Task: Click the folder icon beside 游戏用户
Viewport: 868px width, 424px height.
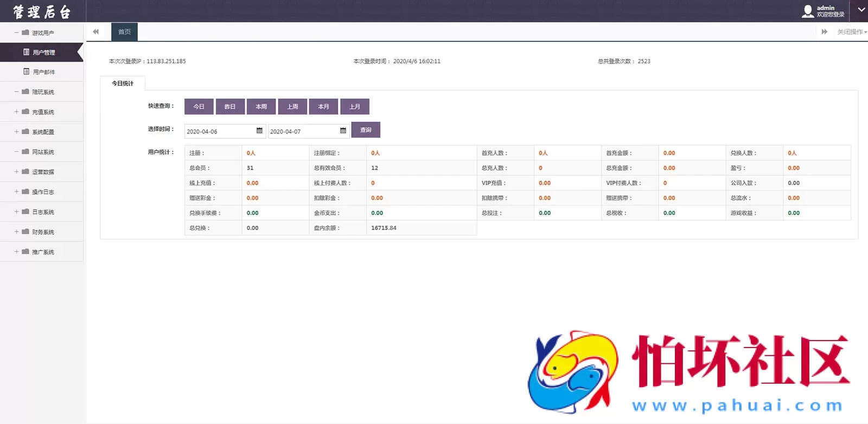Action: [x=25, y=33]
